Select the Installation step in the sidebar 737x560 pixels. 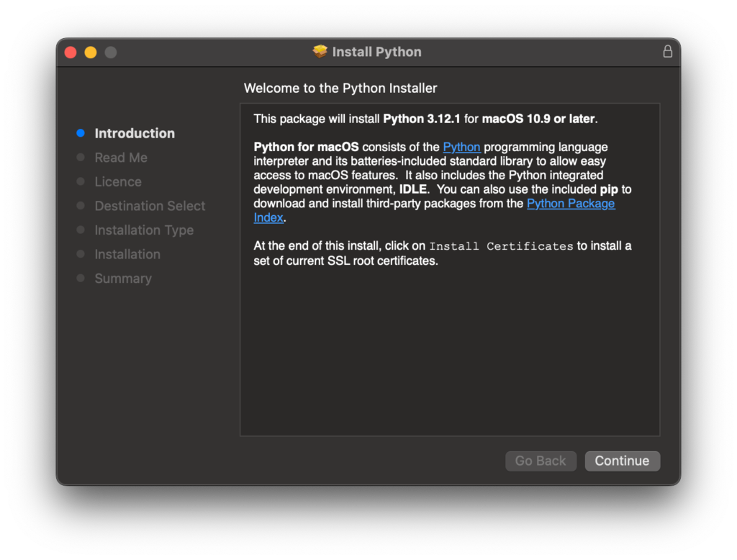tap(127, 253)
